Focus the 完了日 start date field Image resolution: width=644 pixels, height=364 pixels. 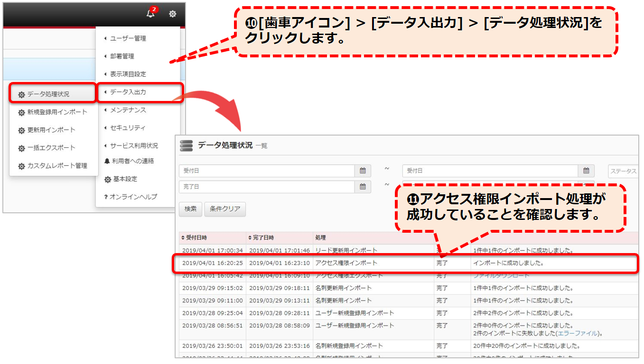(x=267, y=187)
